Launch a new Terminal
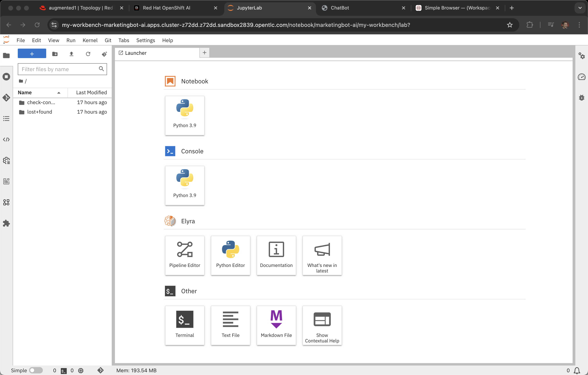Screen dimensions: 588x375 click(185, 325)
